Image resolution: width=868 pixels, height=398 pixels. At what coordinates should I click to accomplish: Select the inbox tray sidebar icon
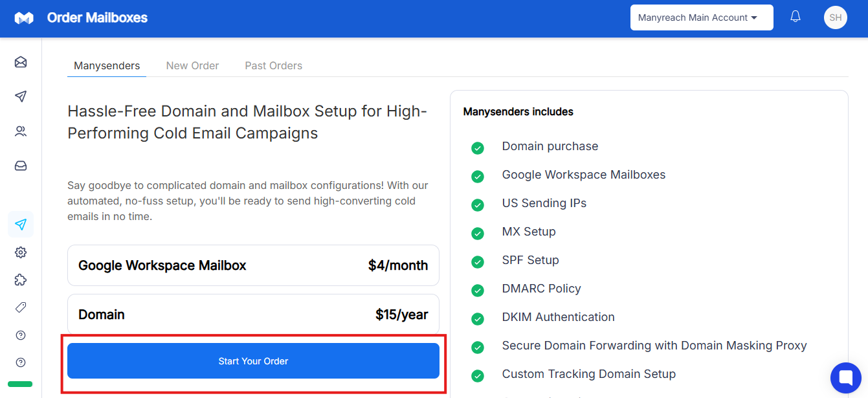[x=21, y=166]
